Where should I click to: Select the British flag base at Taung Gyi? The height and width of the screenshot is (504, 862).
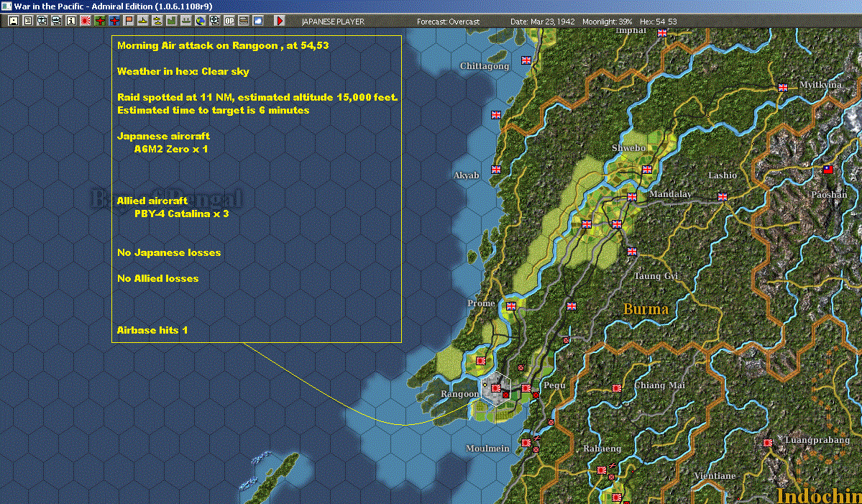(x=632, y=251)
